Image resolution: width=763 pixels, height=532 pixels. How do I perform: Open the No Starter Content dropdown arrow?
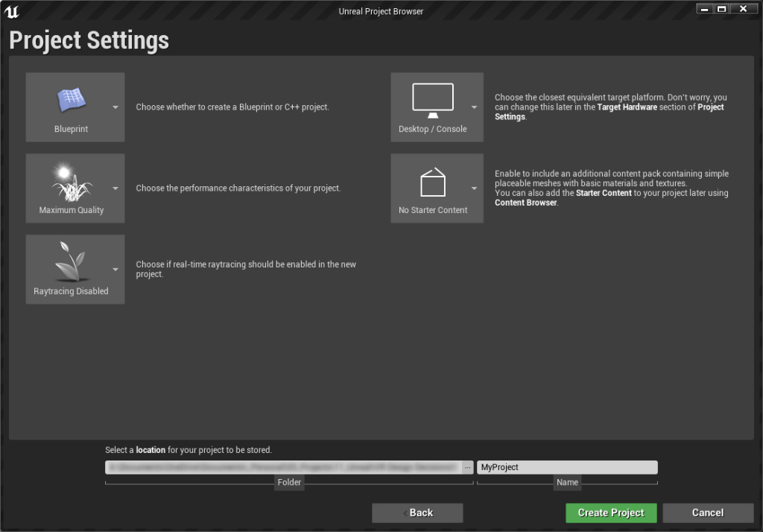click(x=474, y=189)
